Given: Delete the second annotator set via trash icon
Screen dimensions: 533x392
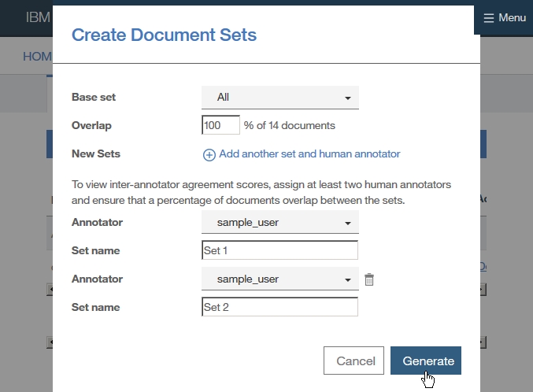Looking at the screenshot, I should pos(368,279).
